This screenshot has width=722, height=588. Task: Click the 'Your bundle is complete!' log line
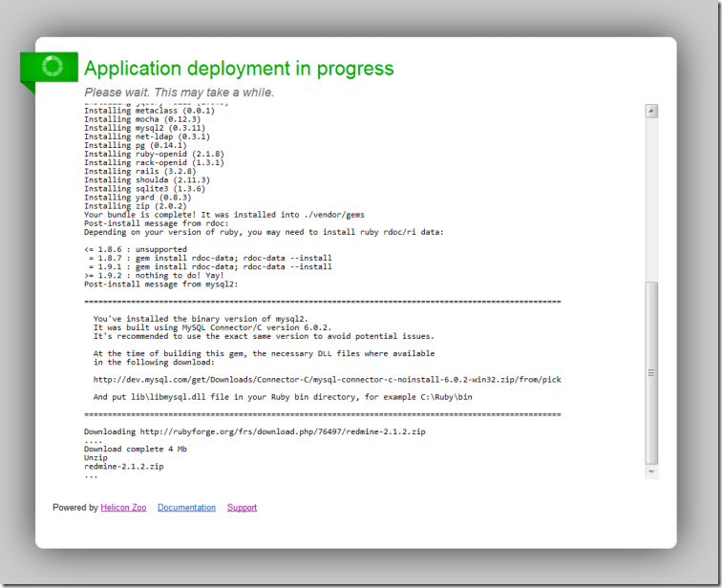pos(223,215)
